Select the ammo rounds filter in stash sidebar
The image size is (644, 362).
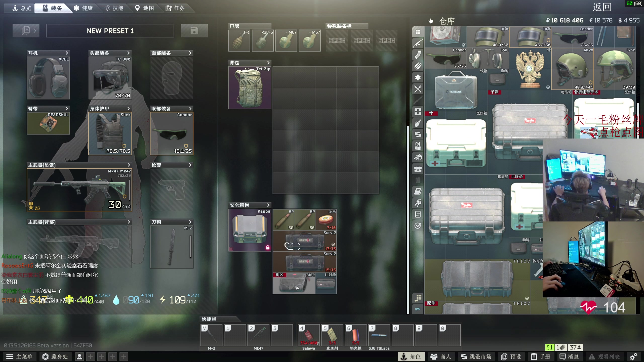point(418,66)
